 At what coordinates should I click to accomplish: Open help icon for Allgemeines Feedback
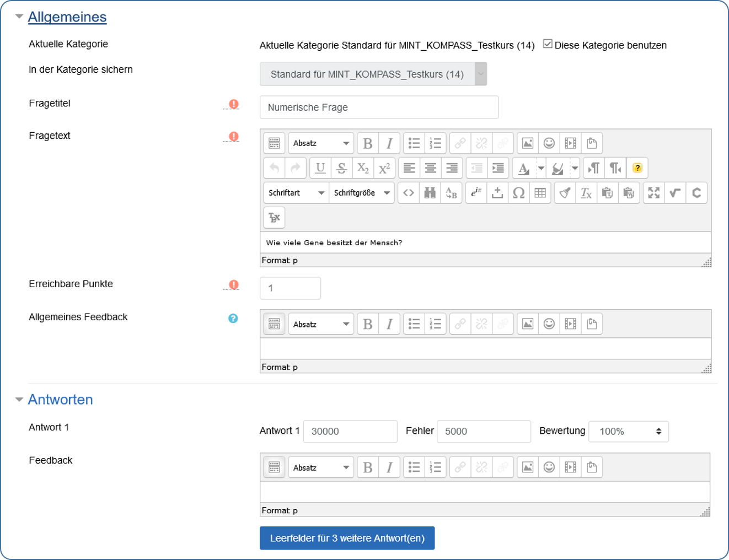[233, 318]
